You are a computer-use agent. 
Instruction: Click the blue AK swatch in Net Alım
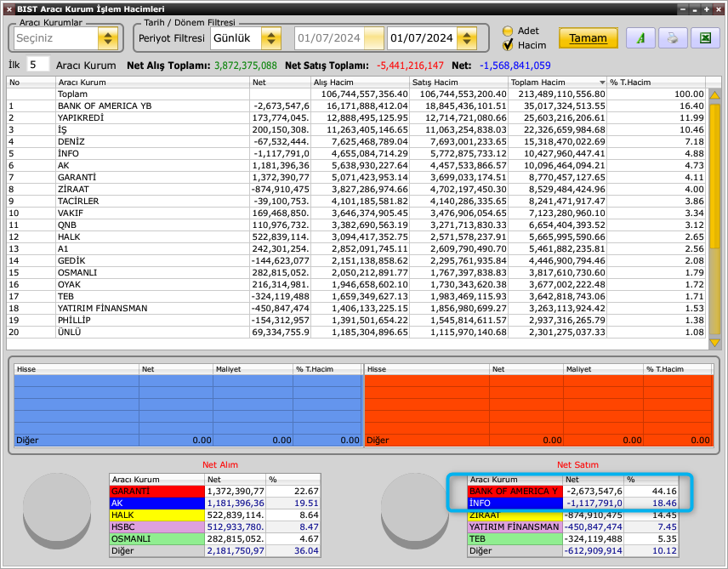pyautogui.click(x=157, y=503)
